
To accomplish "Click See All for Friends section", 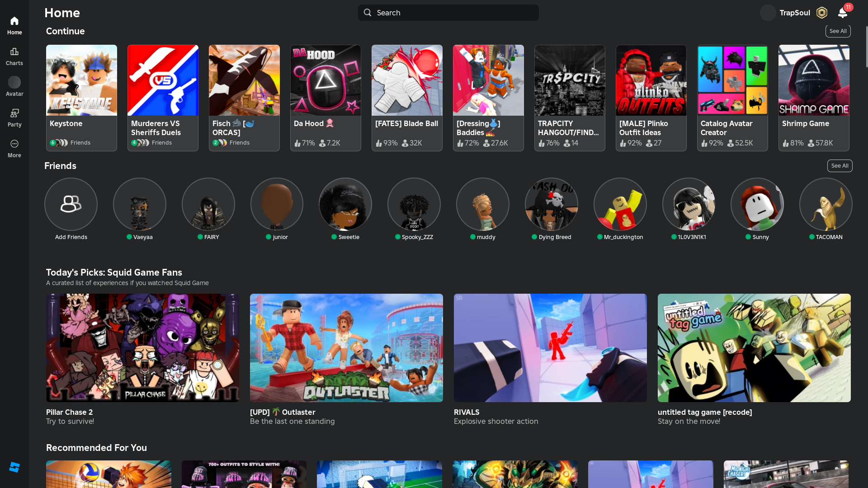I will point(840,166).
